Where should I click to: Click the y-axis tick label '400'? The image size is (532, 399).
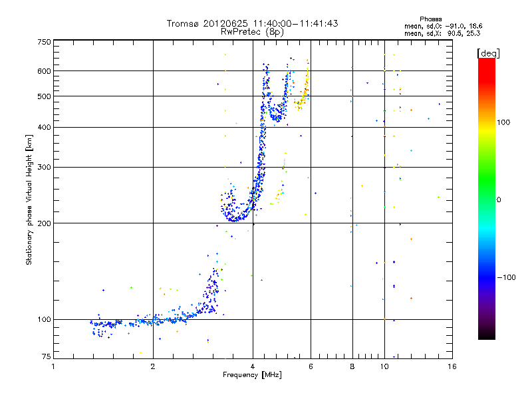[x=44, y=128]
